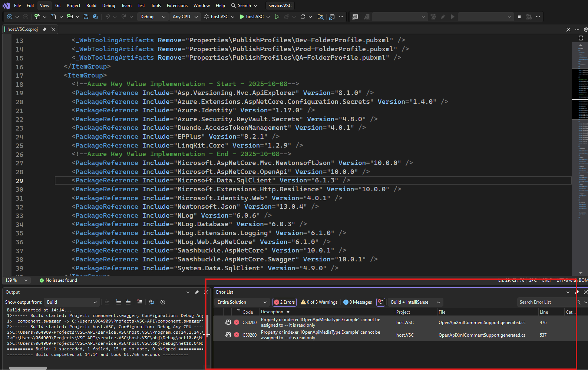
Task: Click the Output timestamp clock icon
Action: click(x=163, y=302)
